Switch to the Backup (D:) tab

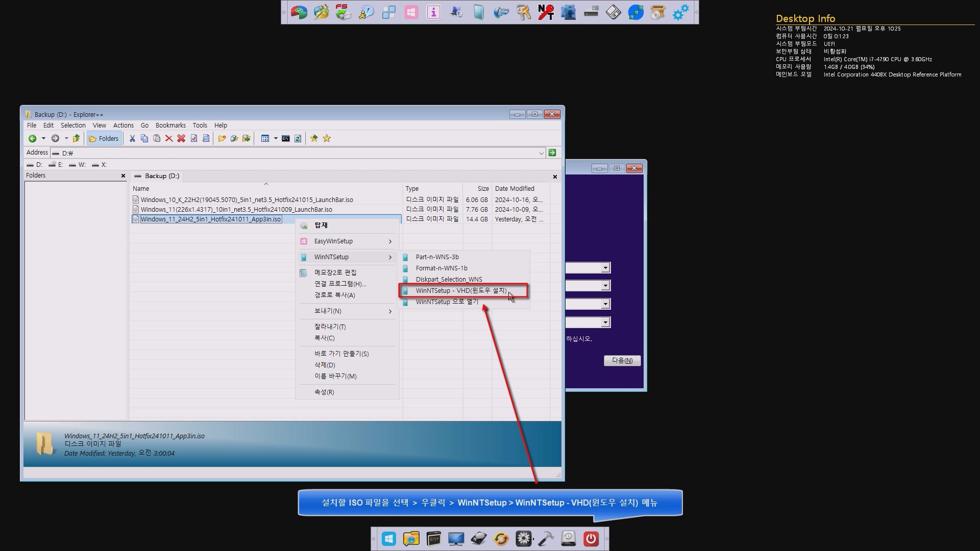point(157,176)
